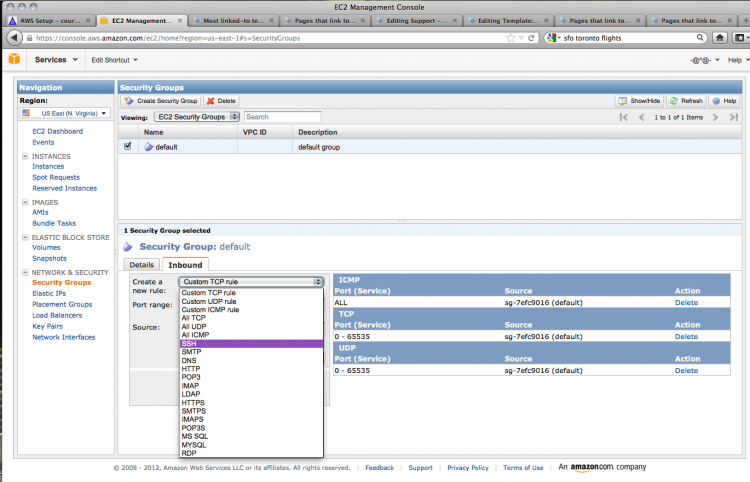Open Feedback footer link
Image resolution: width=750 pixels, height=482 pixels.
coord(379,468)
